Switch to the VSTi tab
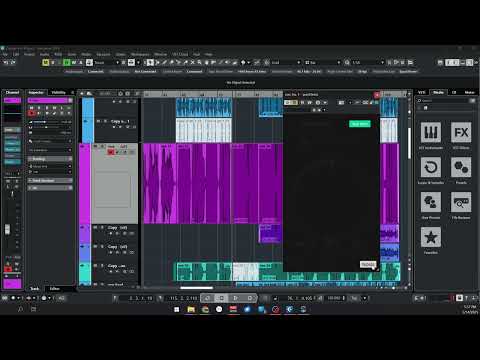Viewport: 480px width, 360px height. [422, 92]
